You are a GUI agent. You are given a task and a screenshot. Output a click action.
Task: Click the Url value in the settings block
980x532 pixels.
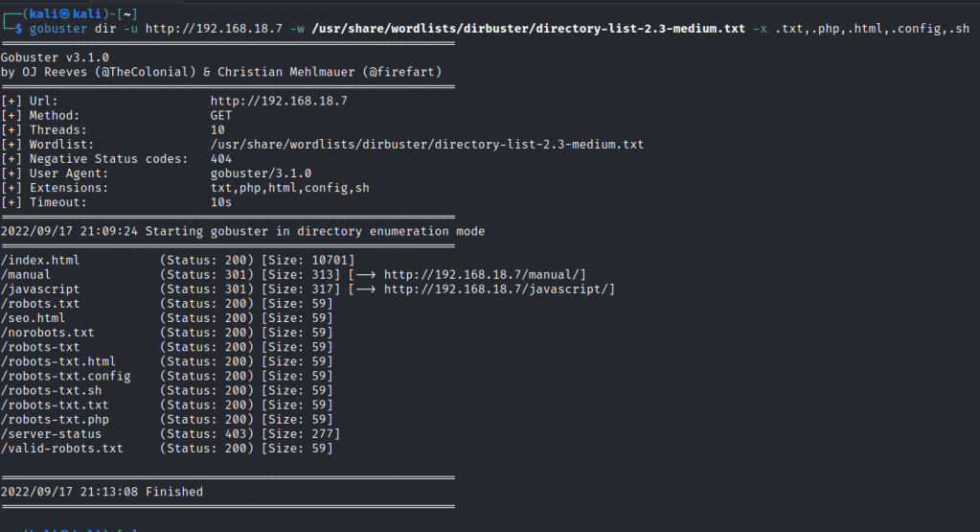click(x=279, y=101)
